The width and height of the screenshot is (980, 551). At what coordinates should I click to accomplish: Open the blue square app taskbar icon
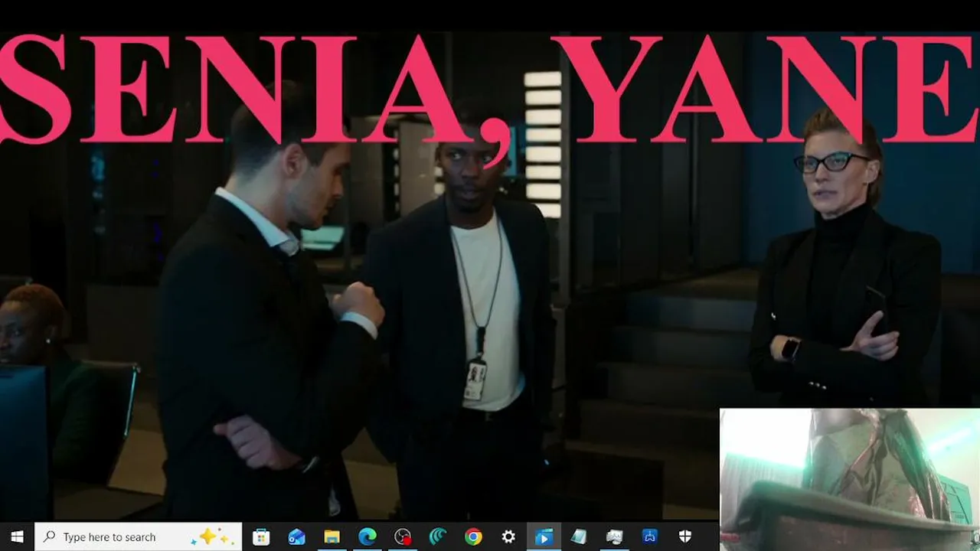[649, 536]
